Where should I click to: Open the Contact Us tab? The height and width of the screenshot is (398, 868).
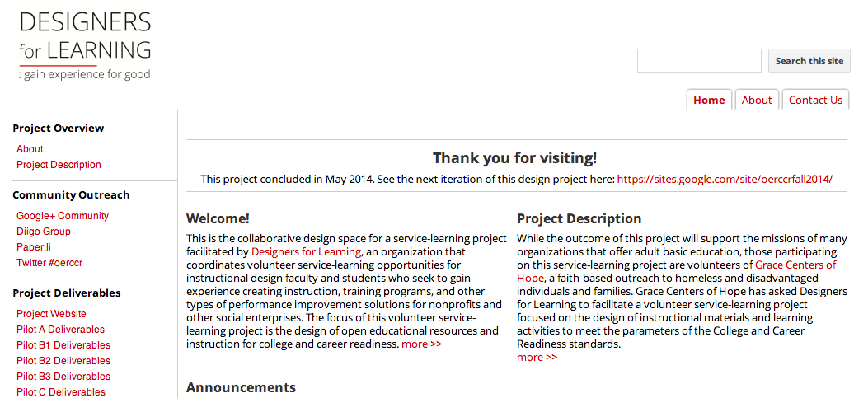pos(815,101)
